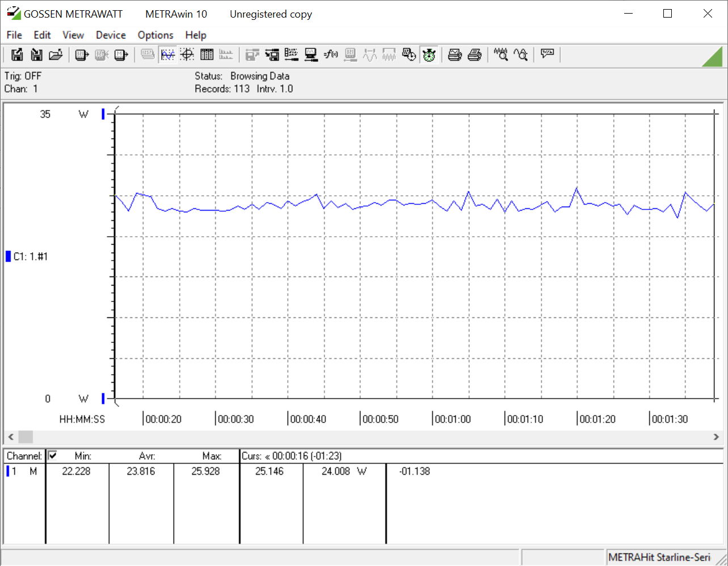Click the 00:01:00 time axis label

coord(453,420)
